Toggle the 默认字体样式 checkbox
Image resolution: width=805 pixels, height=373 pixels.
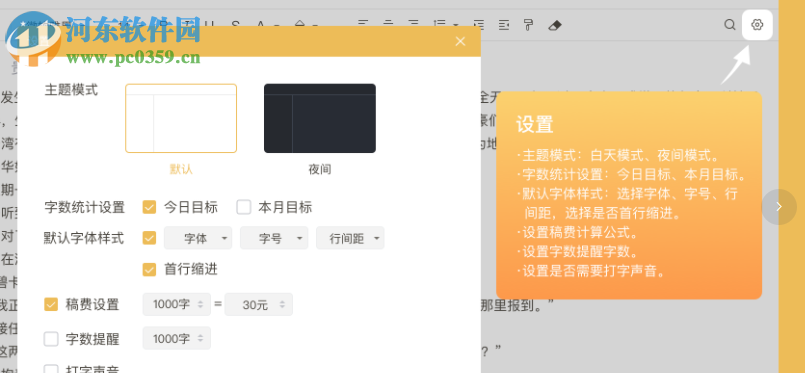point(149,238)
